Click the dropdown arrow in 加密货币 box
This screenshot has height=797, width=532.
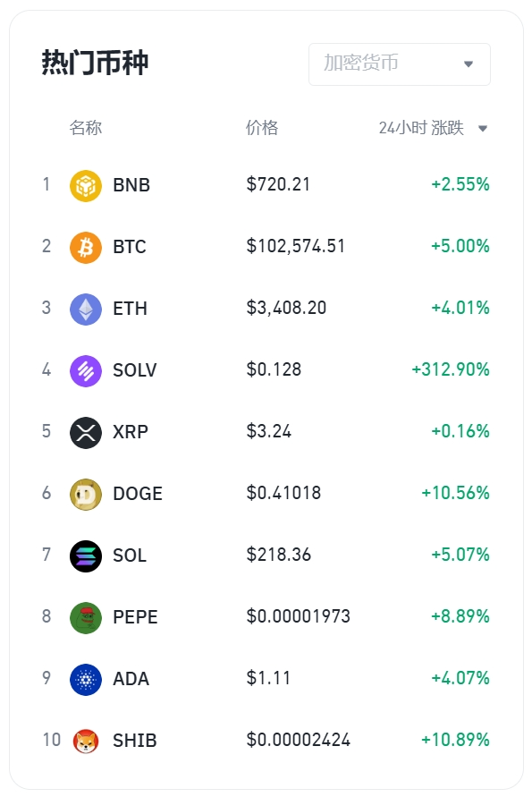tap(469, 64)
